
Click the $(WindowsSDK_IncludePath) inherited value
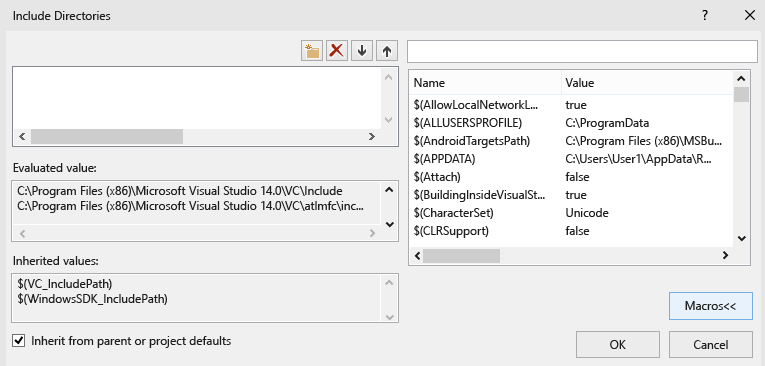tap(92, 299)
